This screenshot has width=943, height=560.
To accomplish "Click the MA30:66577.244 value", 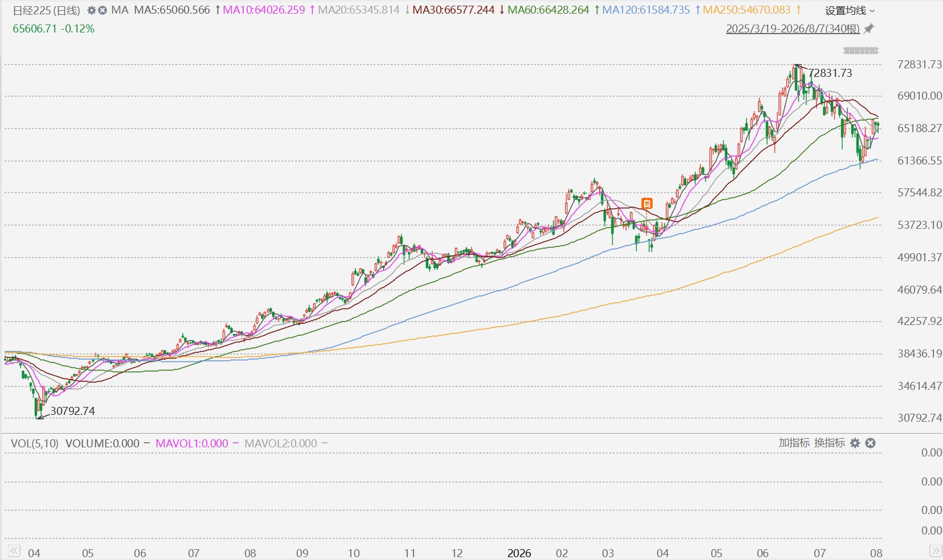I will pyautogui.click(x=453, y=10).
